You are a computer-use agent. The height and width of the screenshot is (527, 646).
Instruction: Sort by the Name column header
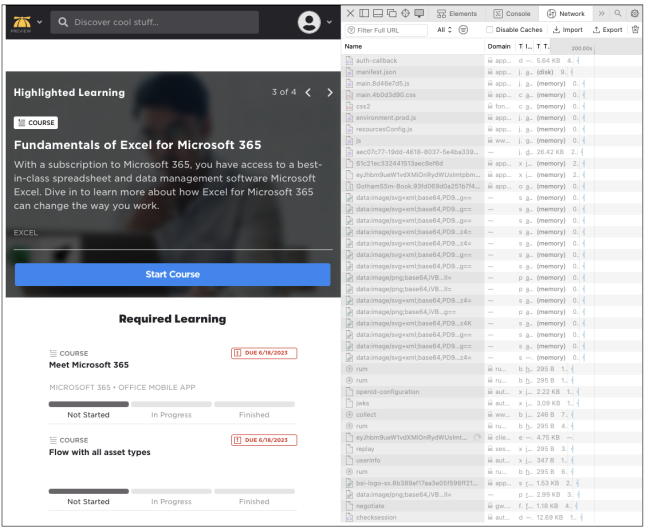413,47
